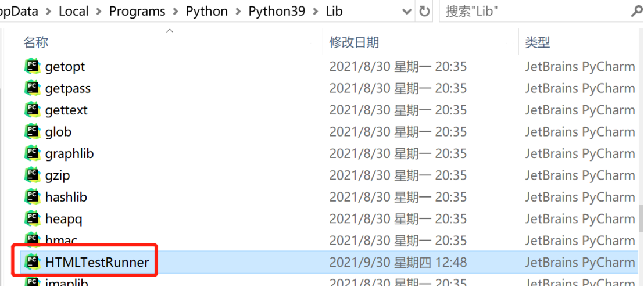This screenshot has width=644, height=287.
Task: Click the 类型 column header
Action: 537,42
